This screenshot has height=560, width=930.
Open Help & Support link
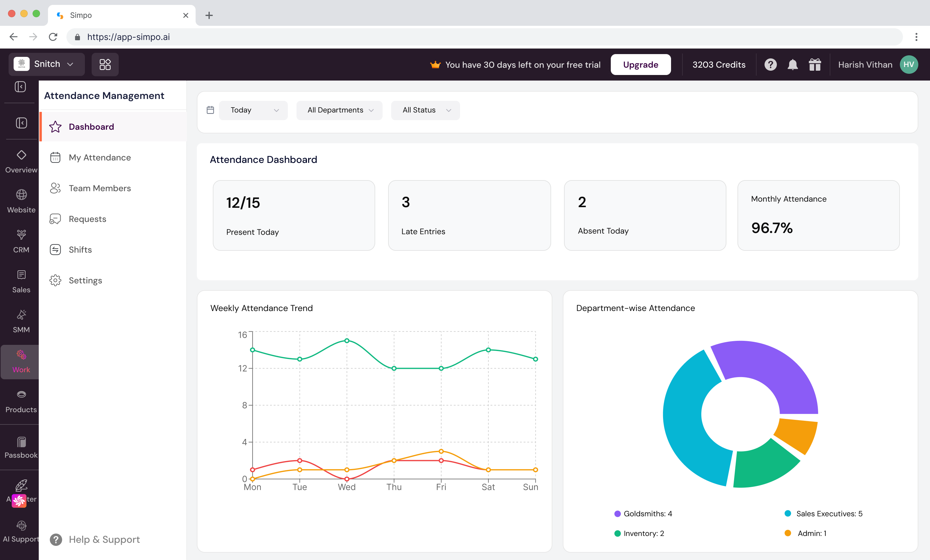(x=104, y=539)
